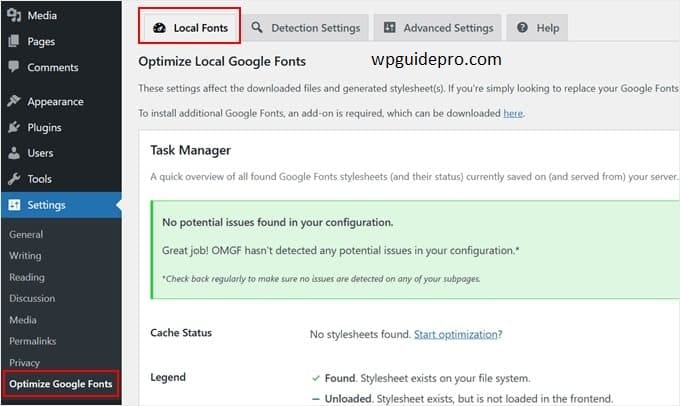The width and height of the screenshot is (680, 406).
Task: Click the Plugins plug icon
Action: pos(14,127)
